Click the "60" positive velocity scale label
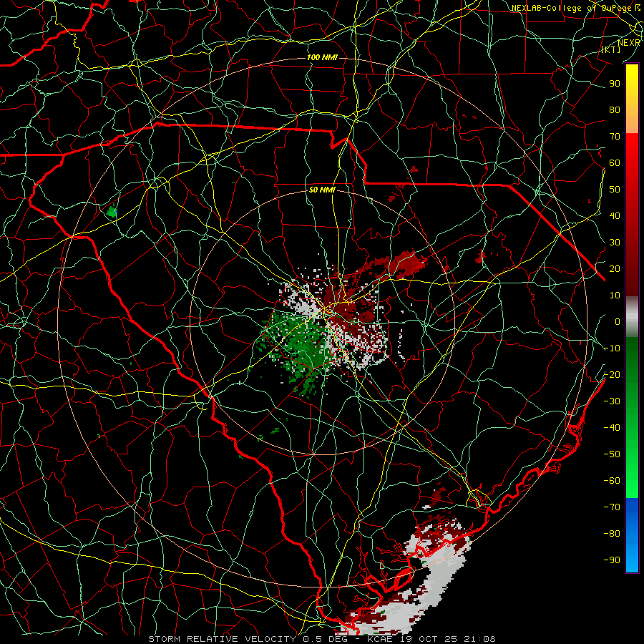Image resolution: width=644 pixels, height=644 pixels. [615, 162]
